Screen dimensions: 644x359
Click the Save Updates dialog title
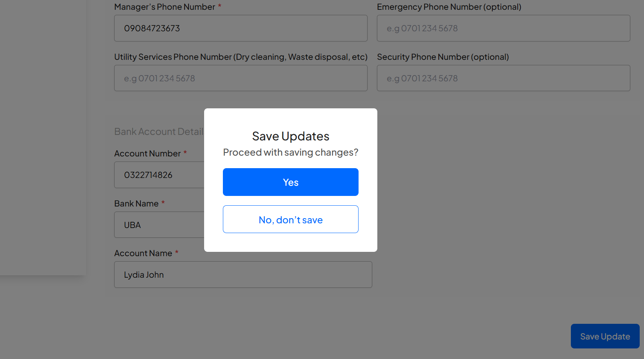point(291,136)
